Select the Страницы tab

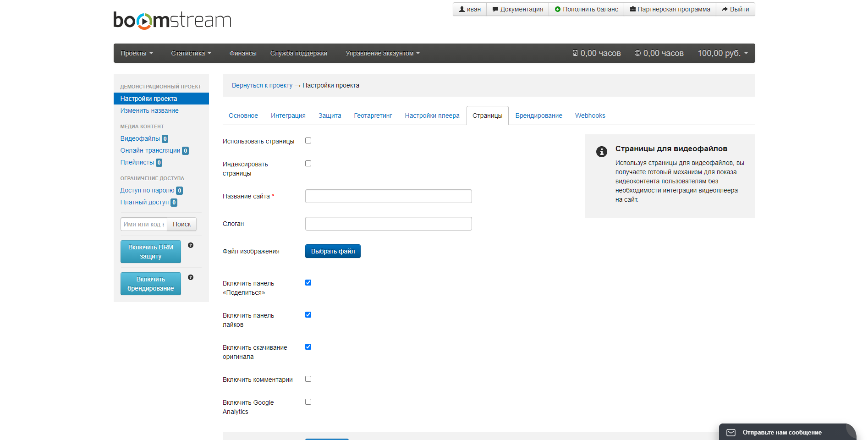[488, 115]
